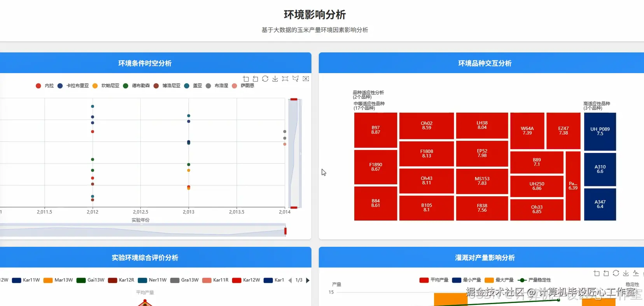The image size is (644, 306).
Task: Click the top red handle of vertical zoom slider
Action: [294, 99]
